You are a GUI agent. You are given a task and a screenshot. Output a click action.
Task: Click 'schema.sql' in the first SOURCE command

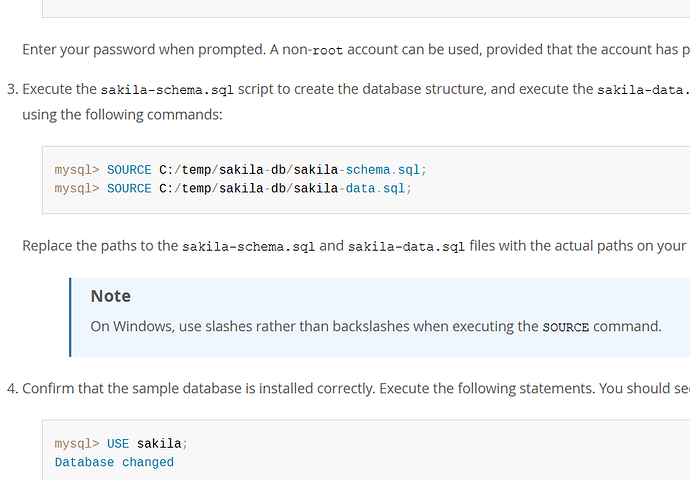[x=383, y=170]
